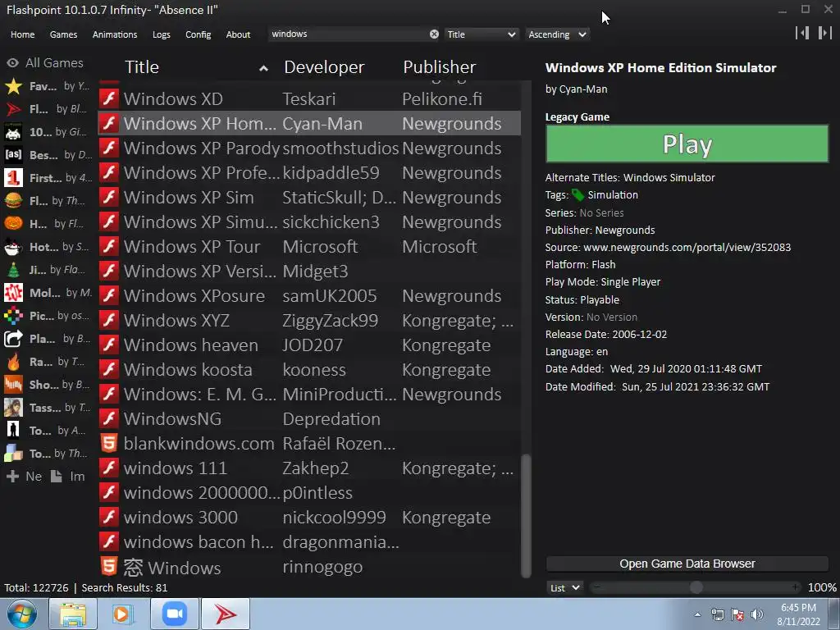Select the rinnogogo Windows HTML5 entry
Image resolution: width=840 pixels, height=630 pixels.
[309, 567]
